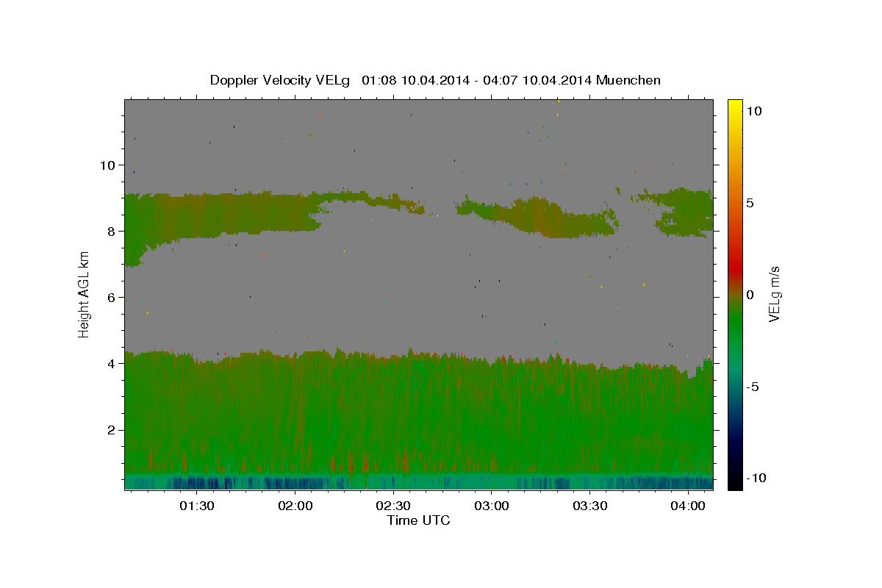Click the colorbar top value label '10'
Viewport: 882px width, 588px height.
point(753,111)
